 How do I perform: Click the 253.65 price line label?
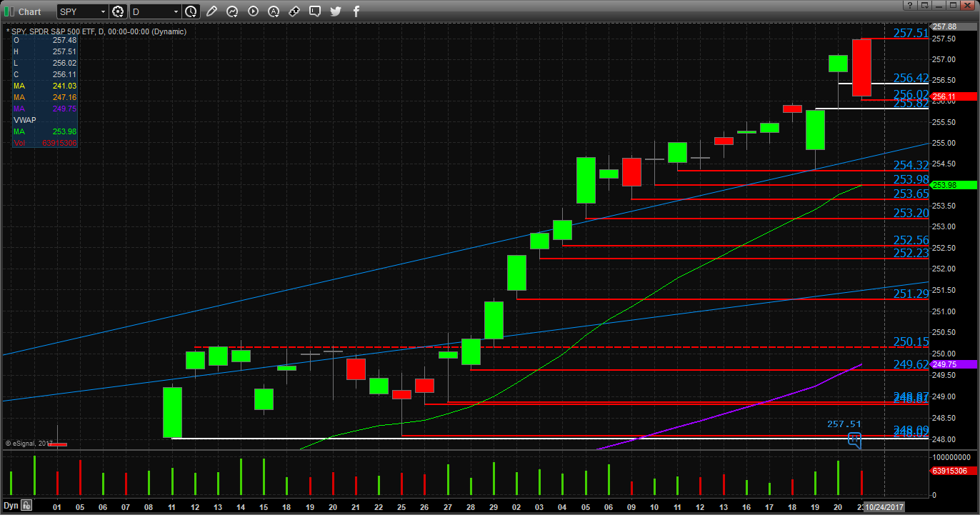[x=911, y=194]
